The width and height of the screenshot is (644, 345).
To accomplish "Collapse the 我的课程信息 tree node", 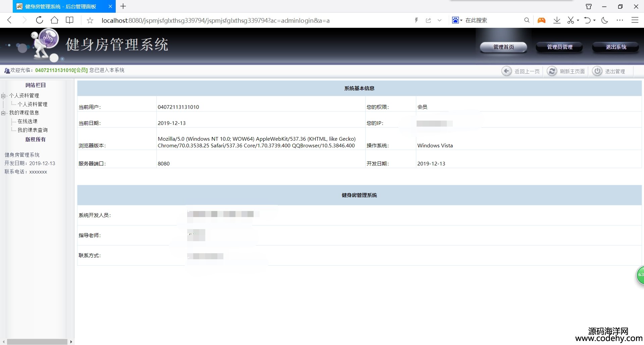I will 3,113.
